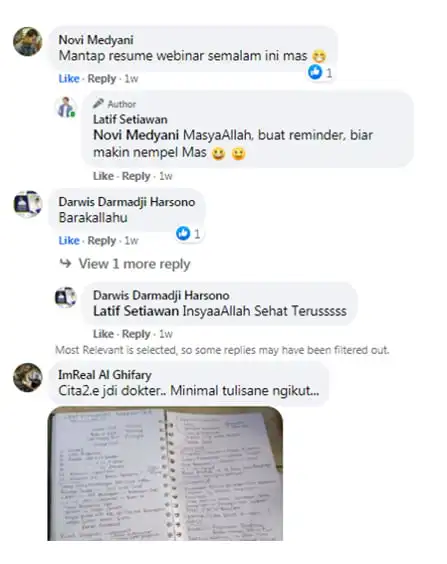Reply to Novi Medyani's comment
The height and width of the screenshot is (564, 447).
(102, 78)
